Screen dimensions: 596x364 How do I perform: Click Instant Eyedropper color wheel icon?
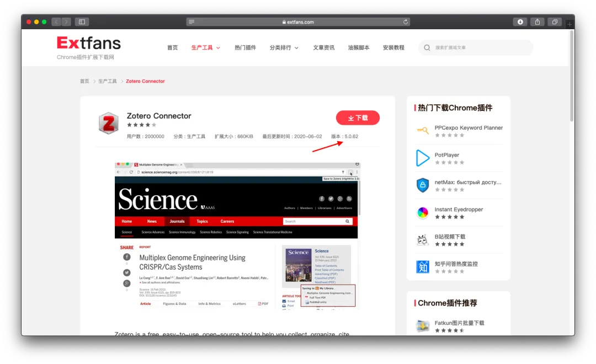422,213
